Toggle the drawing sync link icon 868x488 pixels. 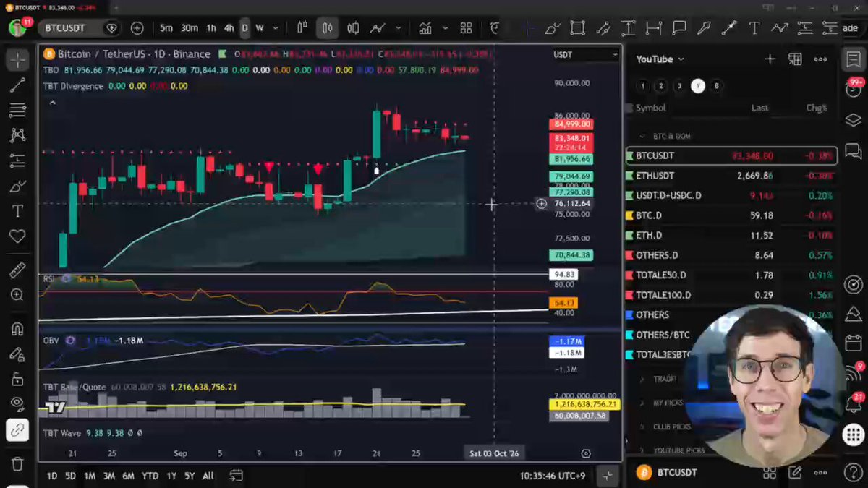click(x=17, y=430)
